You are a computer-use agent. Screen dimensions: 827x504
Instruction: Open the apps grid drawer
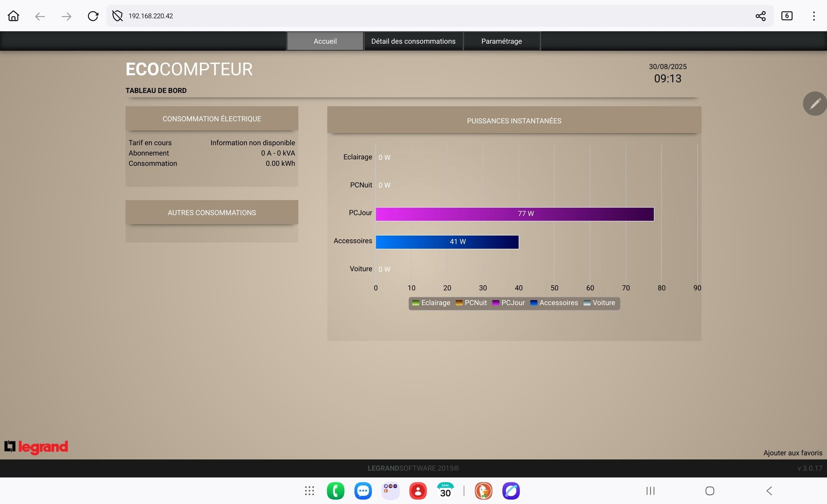pyautogui.click(x=309, y=491)
